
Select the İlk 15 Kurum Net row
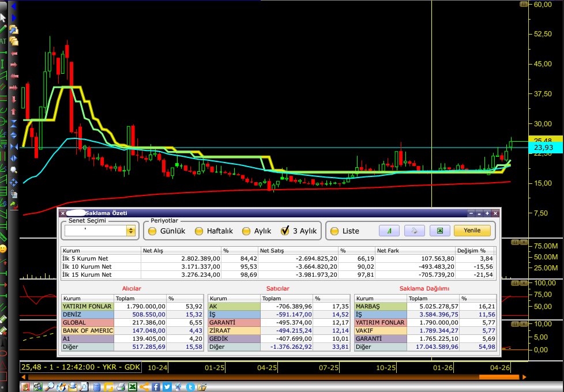[x=279, y=275]
